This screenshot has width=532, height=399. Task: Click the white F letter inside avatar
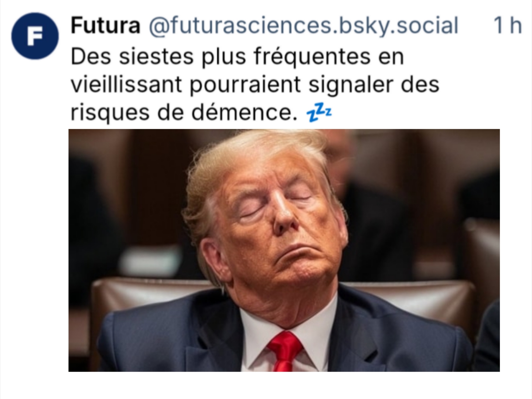coord(35,36)
